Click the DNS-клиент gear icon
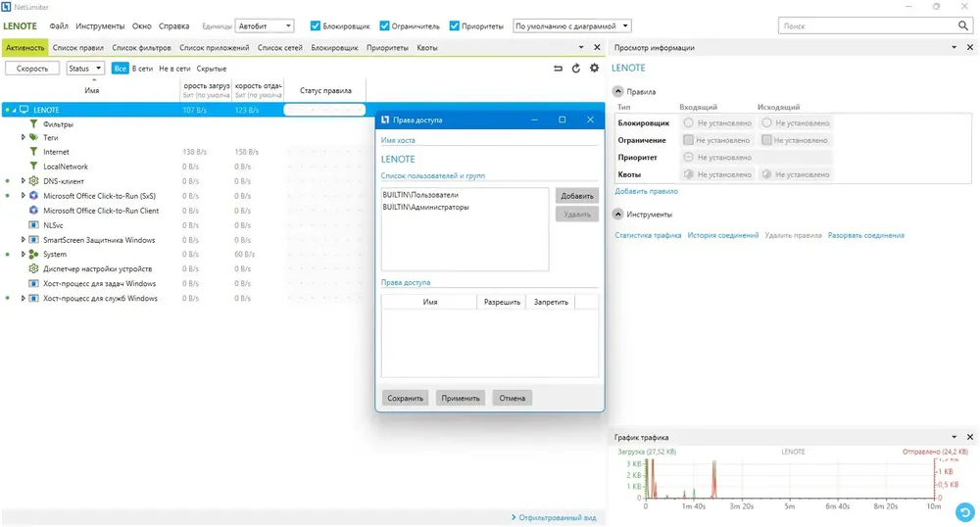 [x=33, y=181]
